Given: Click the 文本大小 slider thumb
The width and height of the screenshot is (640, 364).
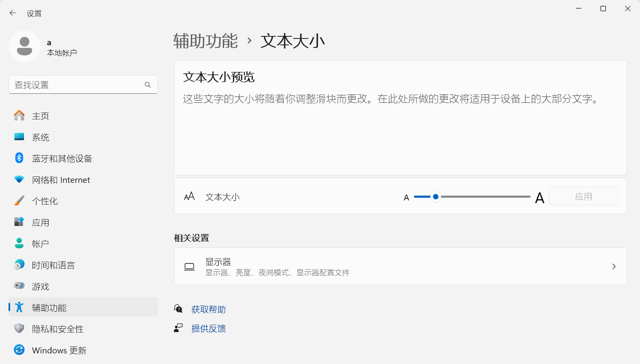Looking at the screenshot, I should pos(436,197).
